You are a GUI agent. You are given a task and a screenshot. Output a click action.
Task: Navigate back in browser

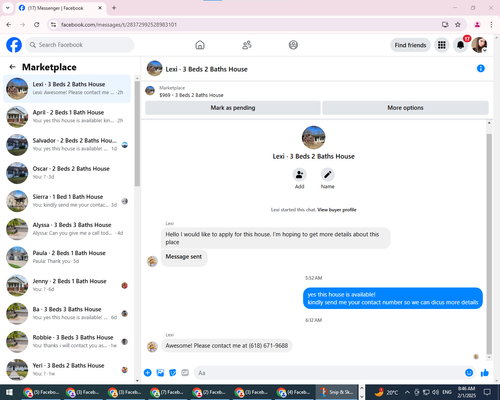coord(9,25)
